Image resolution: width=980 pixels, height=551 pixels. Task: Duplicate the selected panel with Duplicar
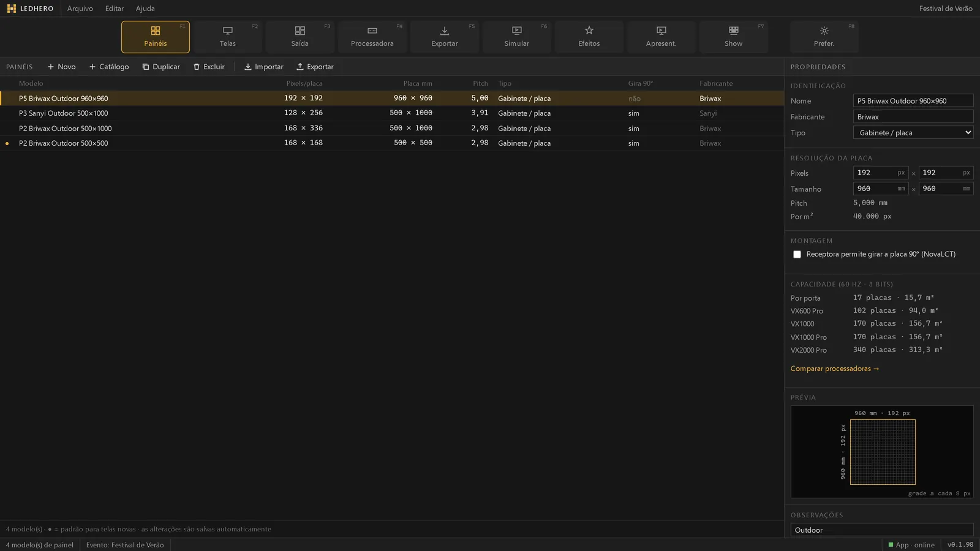(161, 67)
